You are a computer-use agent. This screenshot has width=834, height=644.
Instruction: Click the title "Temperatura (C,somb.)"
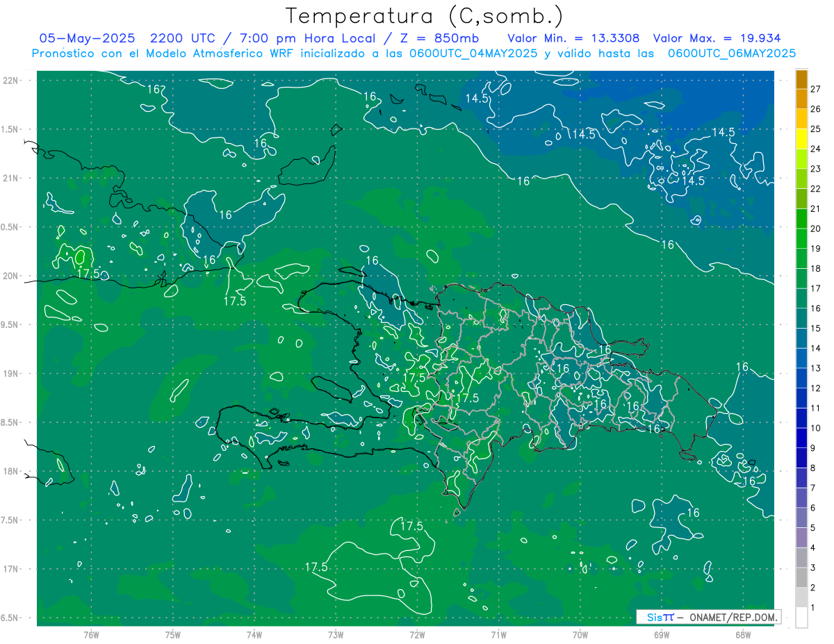click(424, 16)
